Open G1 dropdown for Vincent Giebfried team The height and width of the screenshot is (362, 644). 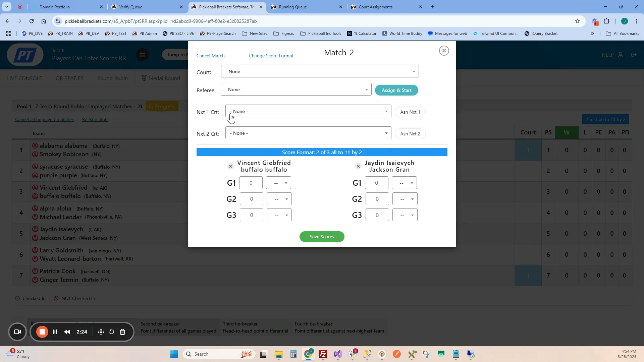pyautogui.click(x=278, y=183)
